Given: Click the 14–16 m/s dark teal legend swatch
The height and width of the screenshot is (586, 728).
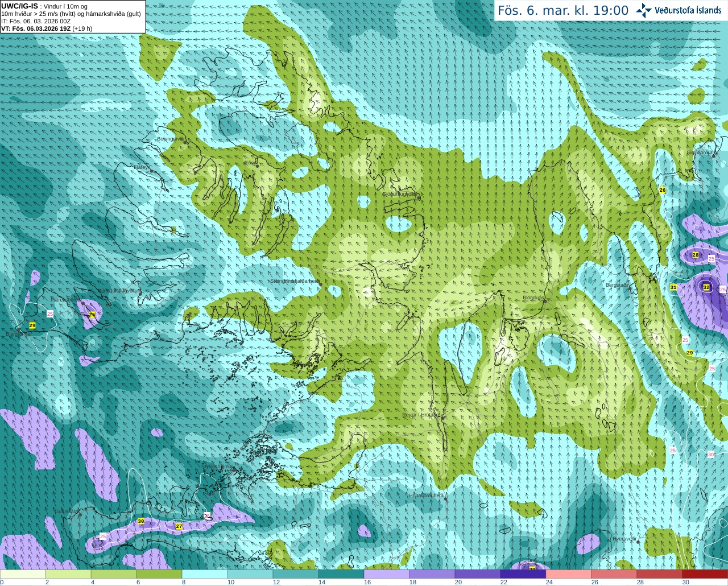Looking at the screenshot, I should point(341,574).
